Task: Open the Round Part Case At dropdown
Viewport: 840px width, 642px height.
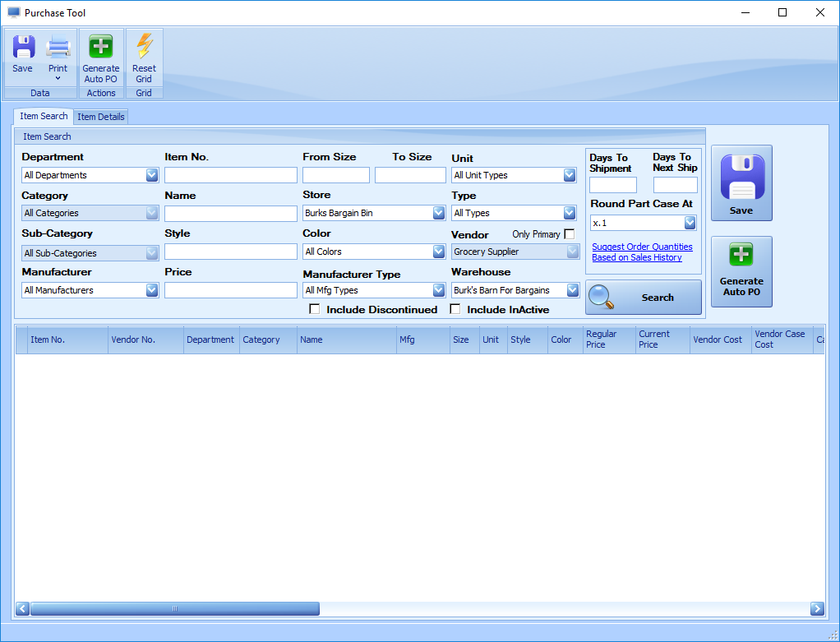Action: pos(690,222)
